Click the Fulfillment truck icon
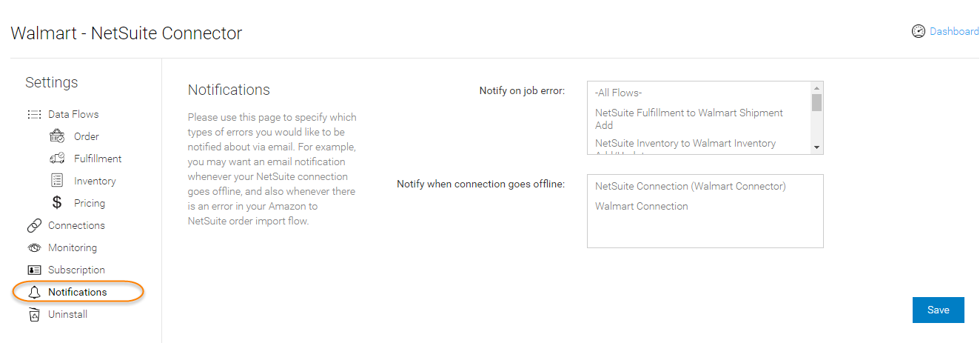The height and width of the screenshot is (343, 980). click(x=57, y=159)
